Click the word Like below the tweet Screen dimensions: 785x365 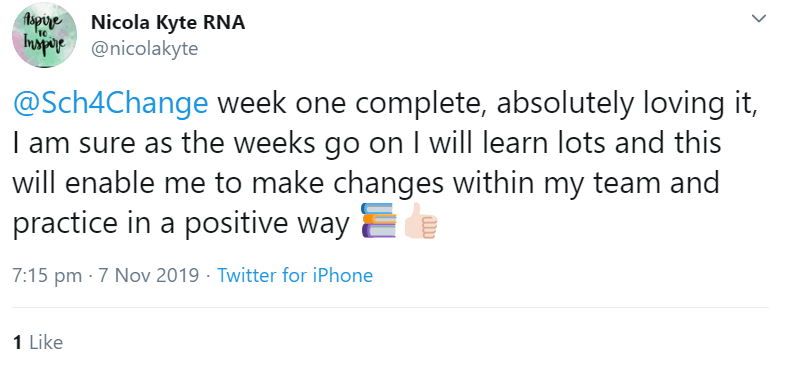pos(46,342)
